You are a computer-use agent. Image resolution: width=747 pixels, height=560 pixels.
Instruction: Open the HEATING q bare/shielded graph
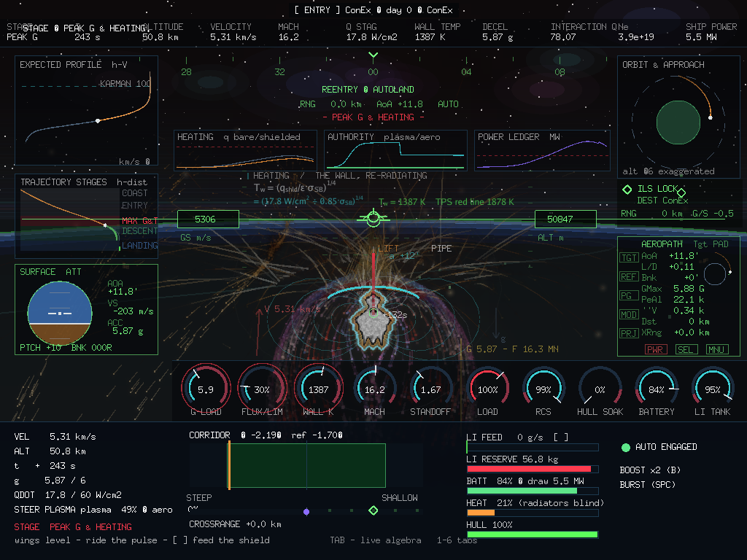click(x=245, y=150)
